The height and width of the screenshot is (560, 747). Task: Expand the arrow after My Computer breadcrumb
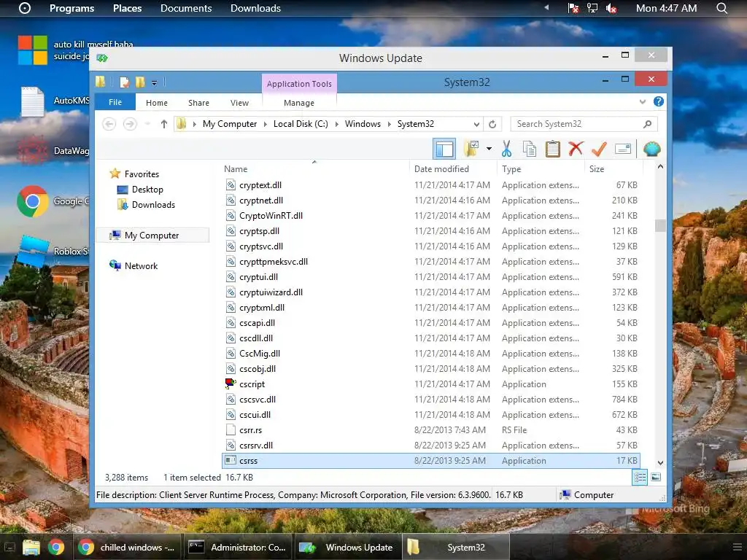tap(266, 124)
